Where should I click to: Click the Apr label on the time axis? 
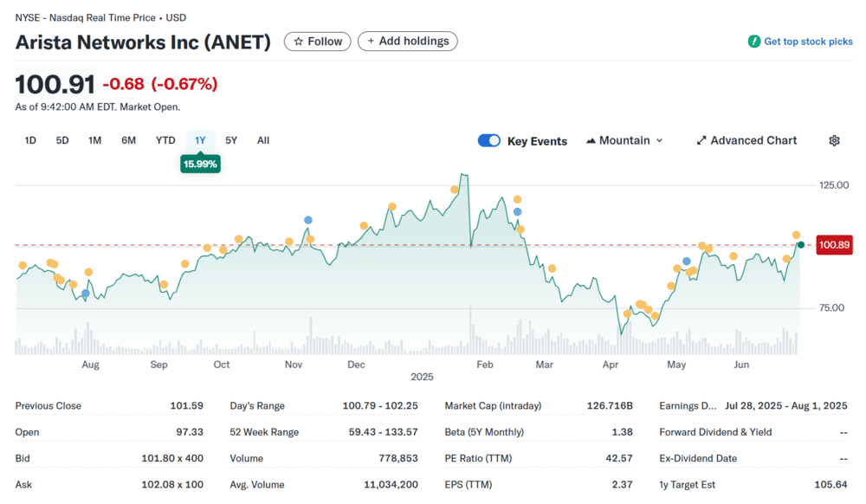(611, 365)
